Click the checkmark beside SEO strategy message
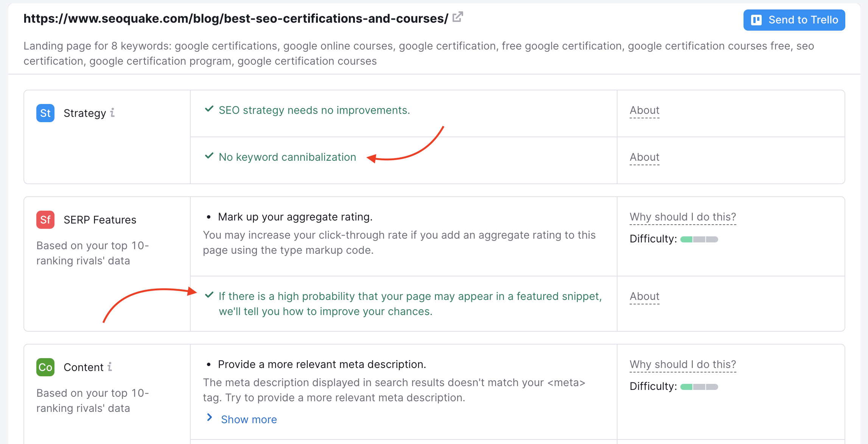Viewport: 868px width, 444px height. coord(209,109)
